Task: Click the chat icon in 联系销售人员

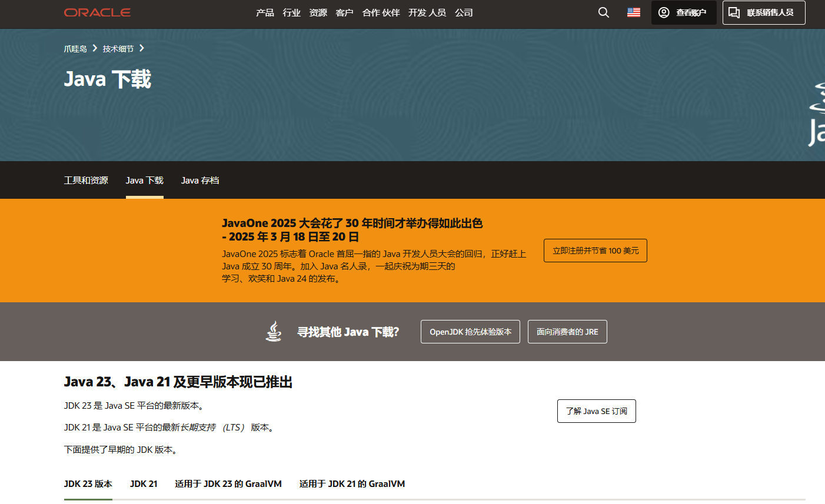Action: [734, 12]
